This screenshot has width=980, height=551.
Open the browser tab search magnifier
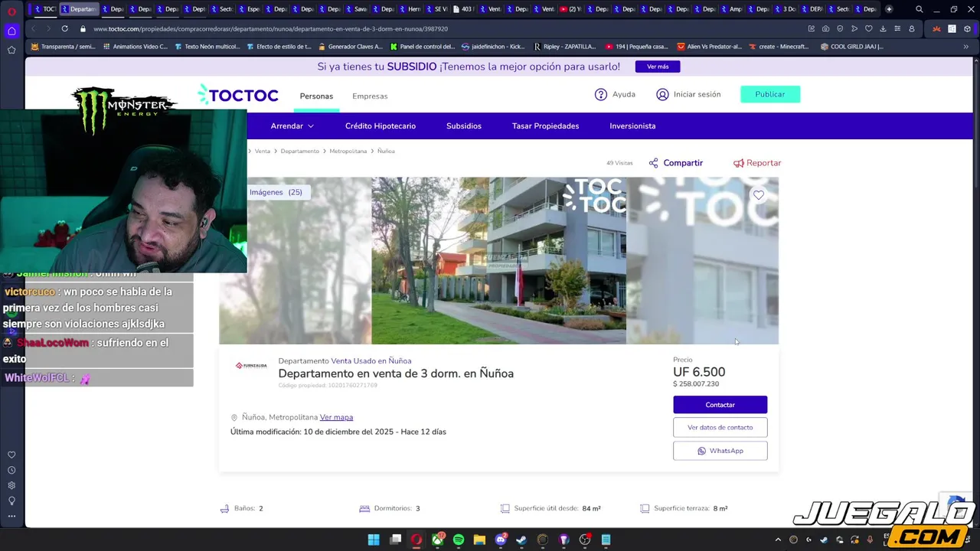919,9
